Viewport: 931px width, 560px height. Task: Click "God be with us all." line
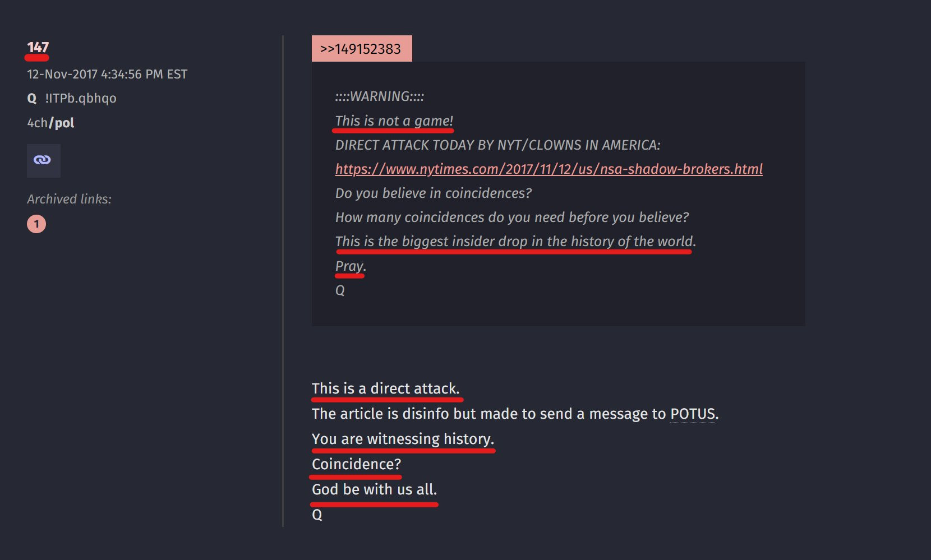[374, 490]
